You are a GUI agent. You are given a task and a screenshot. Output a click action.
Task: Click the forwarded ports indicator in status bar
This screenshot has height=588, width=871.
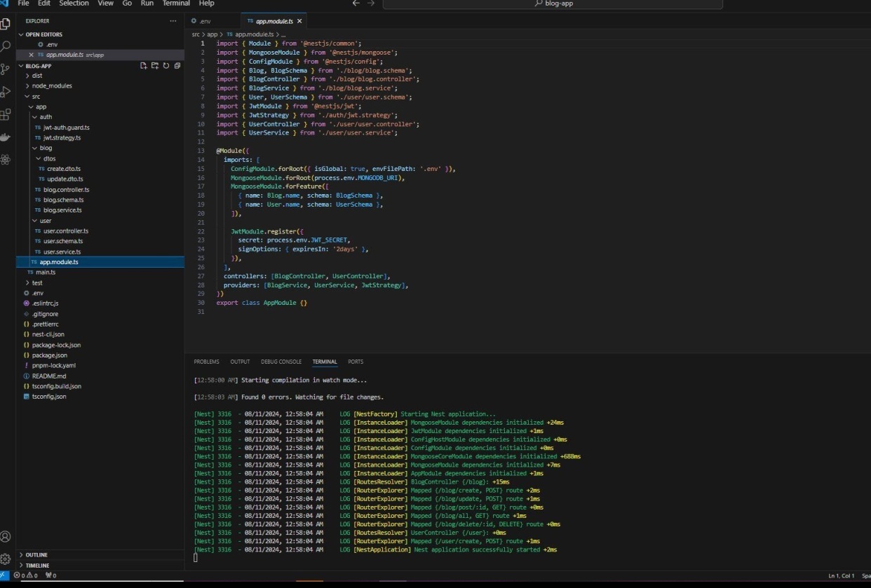[50, 575]
